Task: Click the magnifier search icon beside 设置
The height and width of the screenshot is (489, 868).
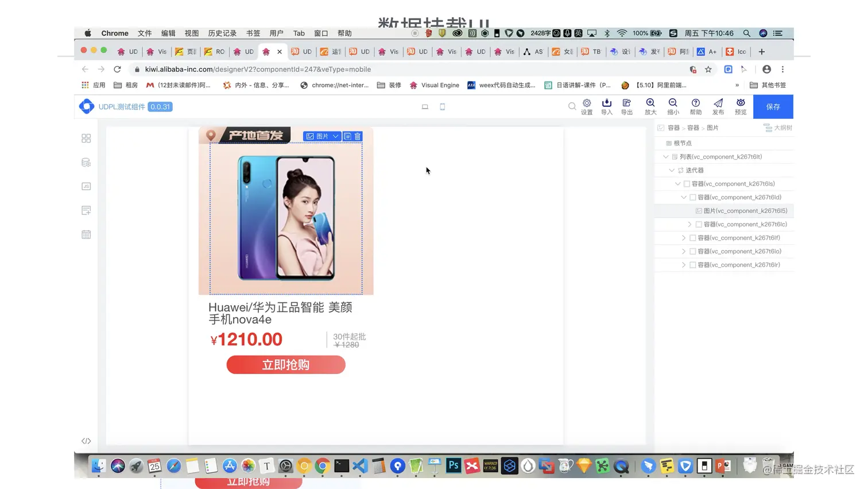Action: [572, 106]
